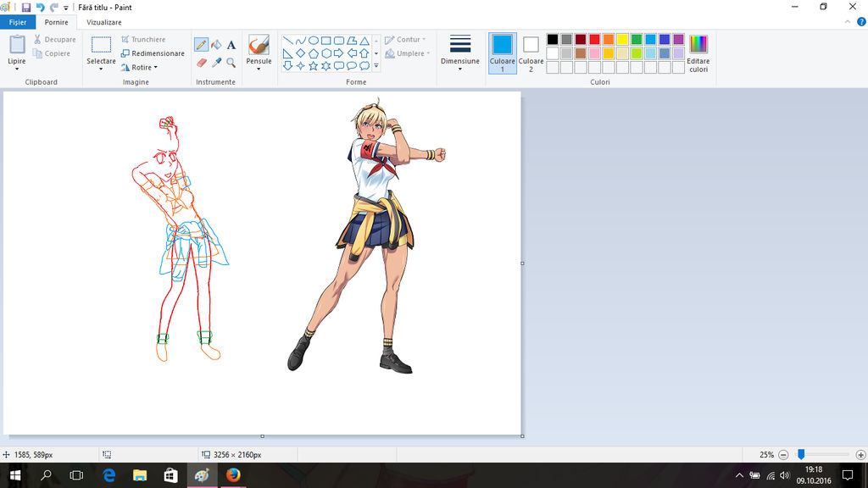This screenshot has height=488, width=868.
Task: Select the Pencil tool
Action: (202, 45)
